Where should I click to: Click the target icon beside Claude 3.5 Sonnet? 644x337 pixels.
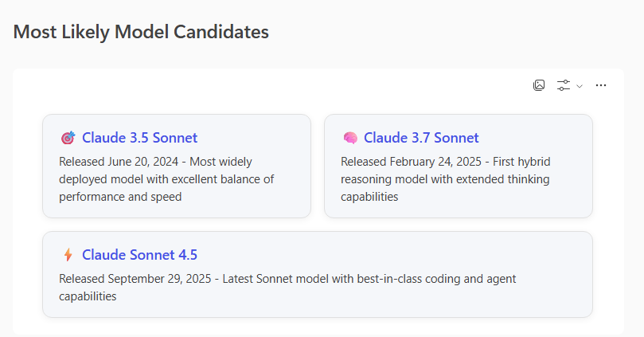tap(68, 138)
